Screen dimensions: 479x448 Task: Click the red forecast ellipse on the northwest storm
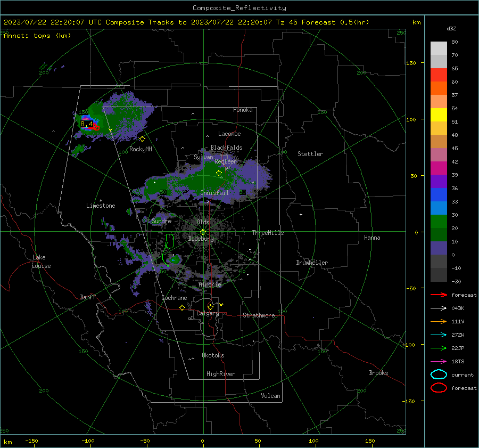pyautogui.click(x=96, y=127)
